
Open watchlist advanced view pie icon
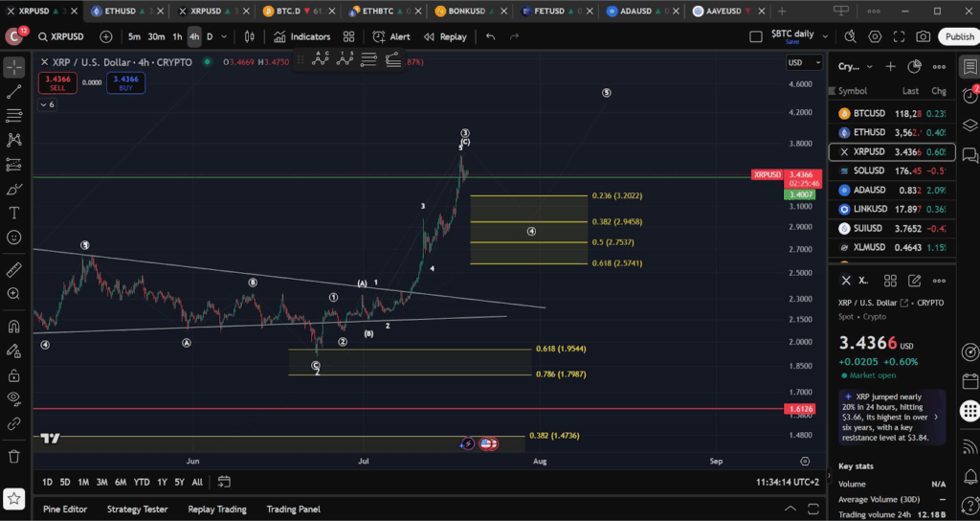pyautogui.click(x=914, y=66)
